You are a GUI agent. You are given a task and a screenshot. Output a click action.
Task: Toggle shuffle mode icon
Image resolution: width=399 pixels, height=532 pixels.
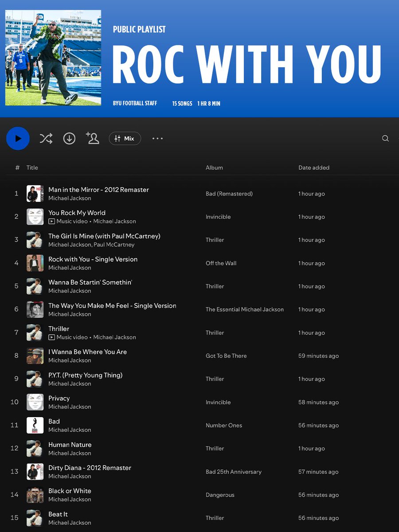tap(46, 138)
